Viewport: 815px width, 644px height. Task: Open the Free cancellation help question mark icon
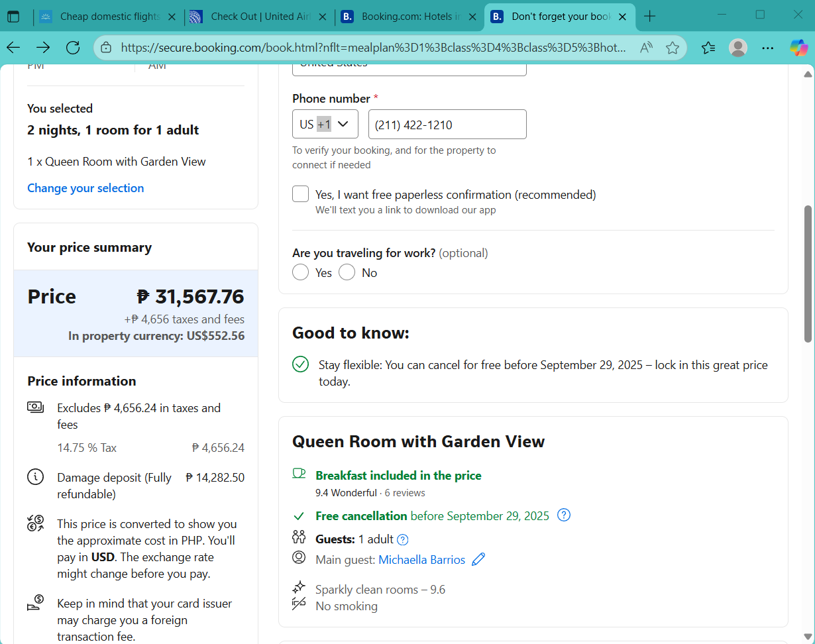564,515
